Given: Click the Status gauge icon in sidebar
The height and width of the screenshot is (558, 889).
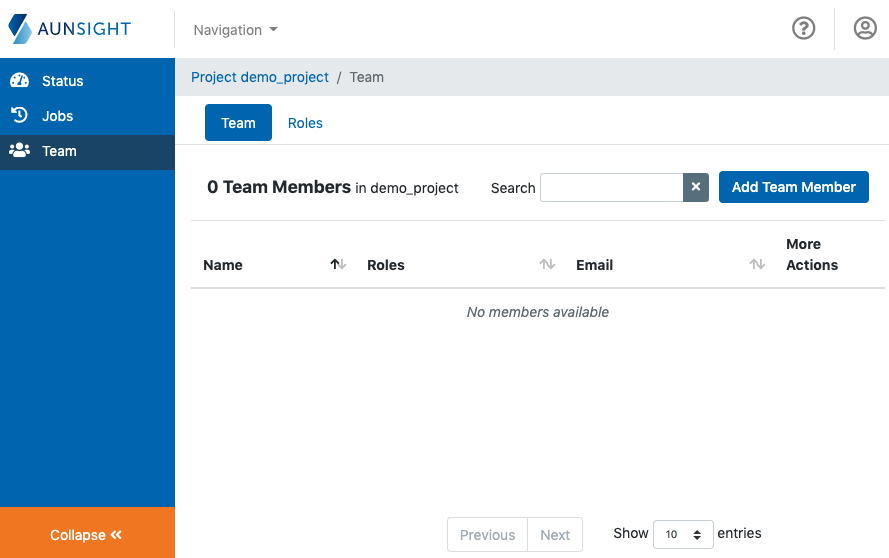Looking at the screenshot, I should click(19, 81).
